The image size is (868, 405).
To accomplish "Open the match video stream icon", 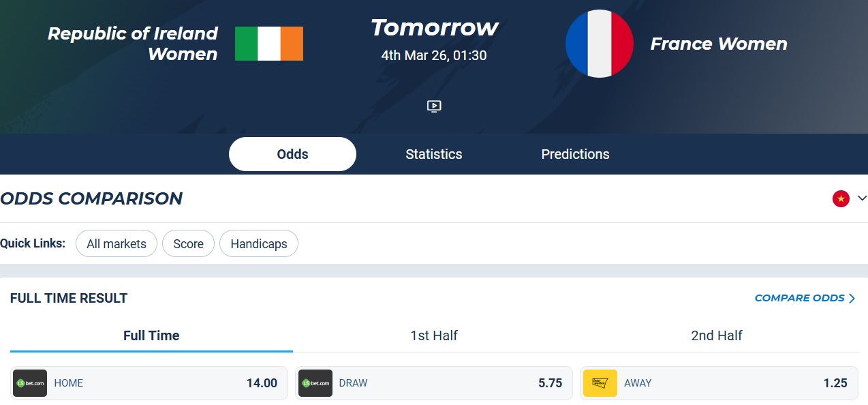I will click(433, 106).
